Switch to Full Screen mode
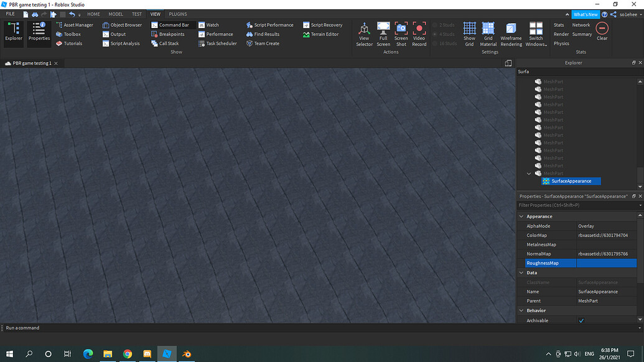Viewport: 644px width, 362px height. click(383, 34)
